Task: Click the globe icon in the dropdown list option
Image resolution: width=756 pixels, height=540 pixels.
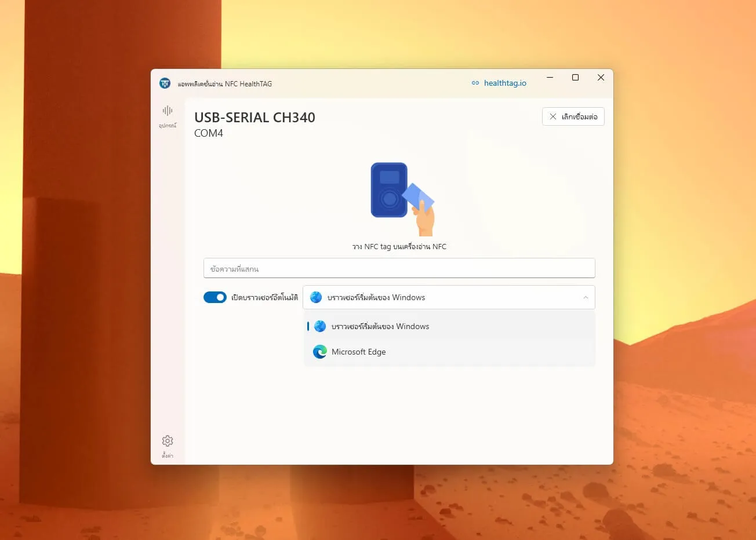Action: (320, 326)
